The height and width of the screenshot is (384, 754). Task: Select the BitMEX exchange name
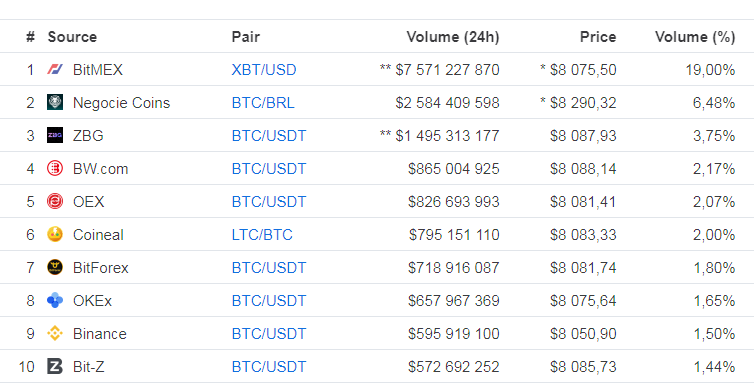98,70
